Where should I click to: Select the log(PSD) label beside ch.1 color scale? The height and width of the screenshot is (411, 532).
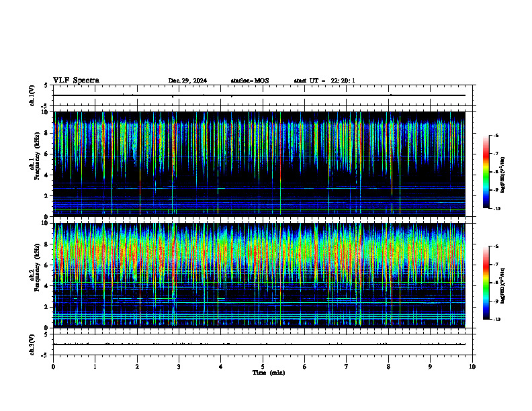tap(503, 175)
